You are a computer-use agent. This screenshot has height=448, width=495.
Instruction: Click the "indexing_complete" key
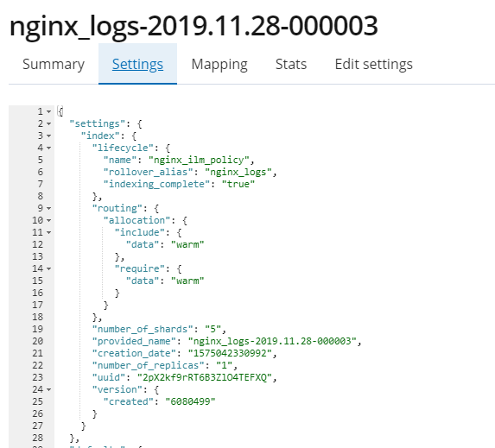(x=156, y=184)
